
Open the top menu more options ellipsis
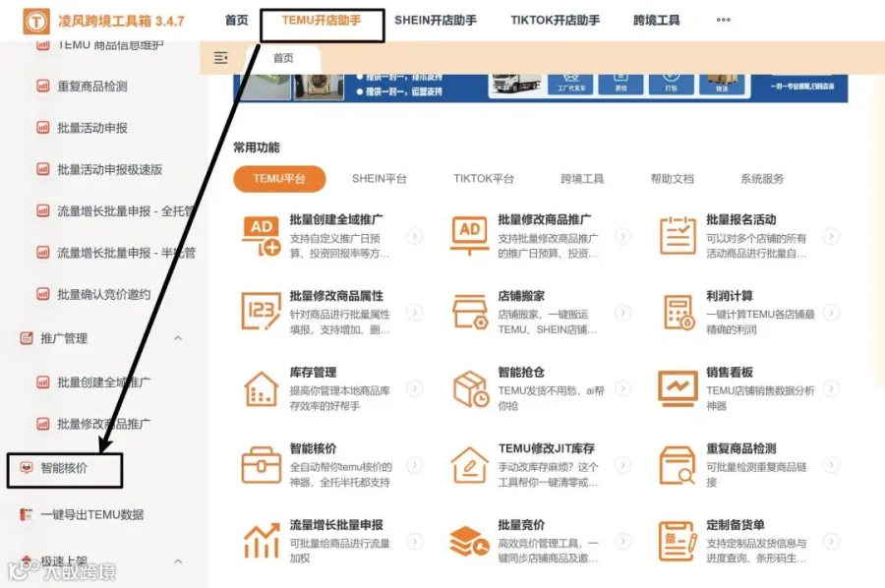(x=723, y=20)
